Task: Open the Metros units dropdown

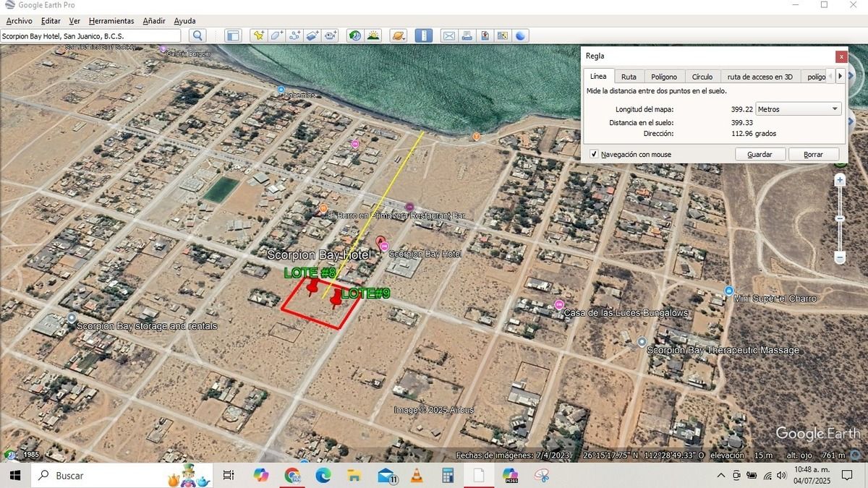Action: pos(798,109)
